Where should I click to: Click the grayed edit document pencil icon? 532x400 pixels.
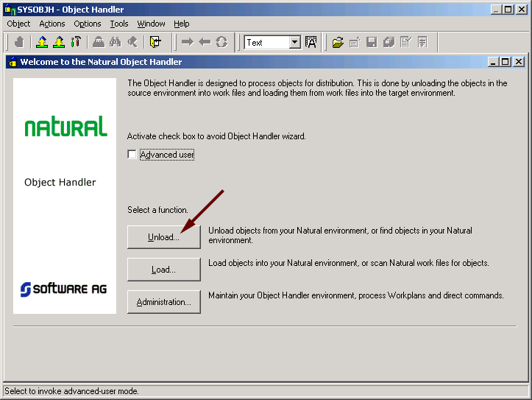pos(405,43)
